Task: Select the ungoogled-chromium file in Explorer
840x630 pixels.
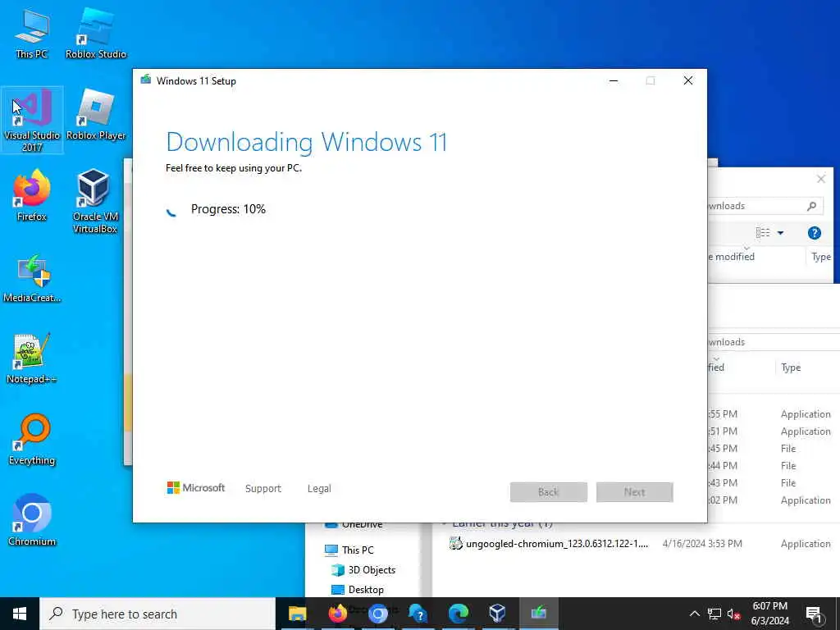Action: coord(556,544)
